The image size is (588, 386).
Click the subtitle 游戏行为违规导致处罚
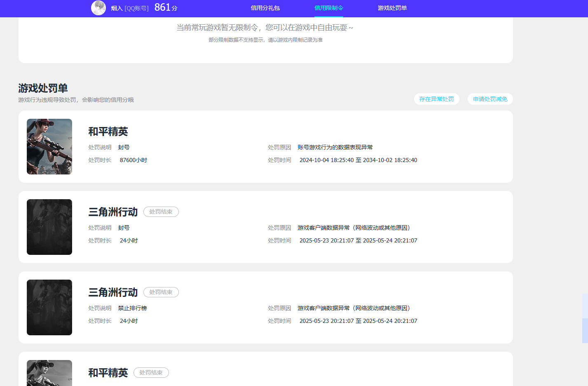pos(76,100)
